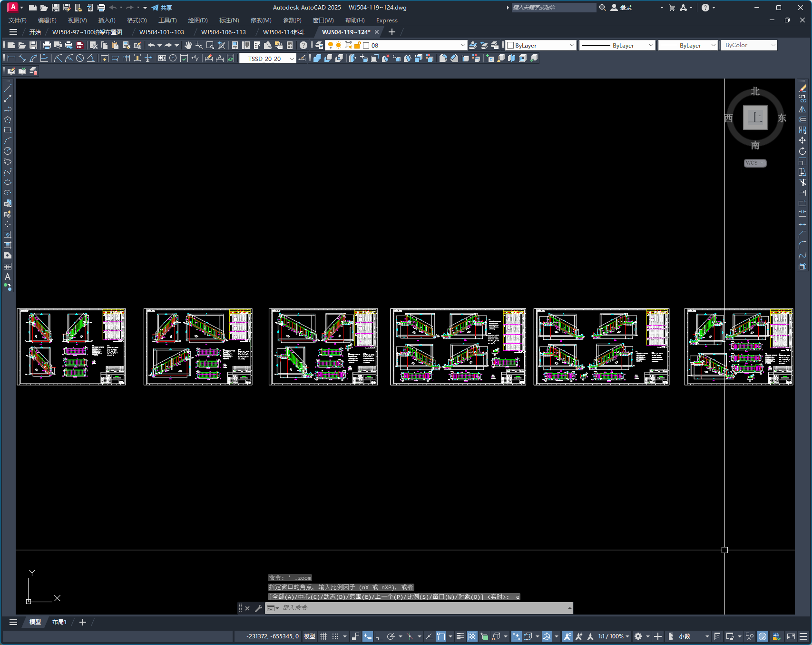
Task: Select the Multiline Text tool
Action: point(8,277)
